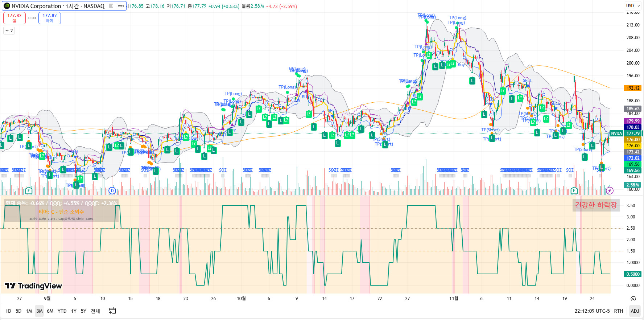The width and height of the screenshot is (644, 320).
Task: Click the 9월 date label on the time axis
Action: coord(47,299)
